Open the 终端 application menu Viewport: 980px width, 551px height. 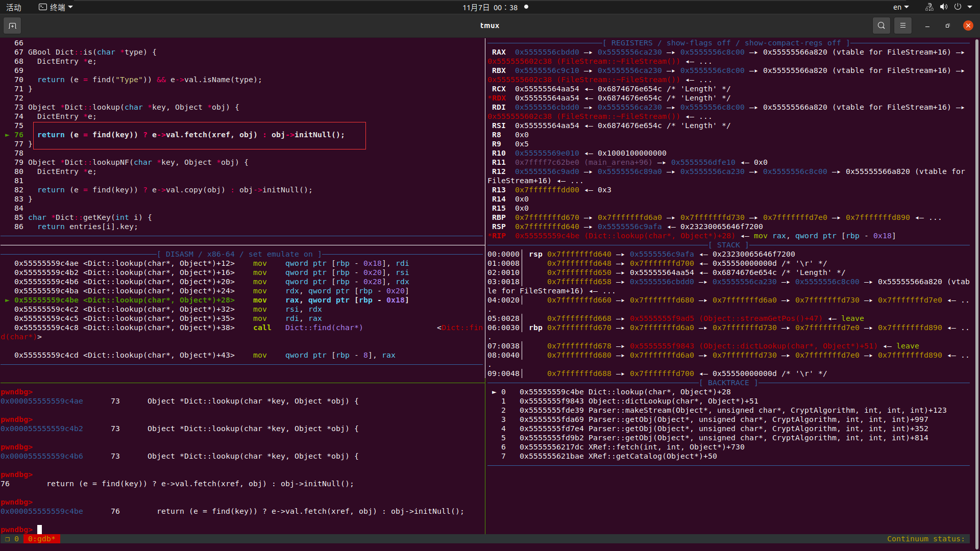(x=56, y=7)
